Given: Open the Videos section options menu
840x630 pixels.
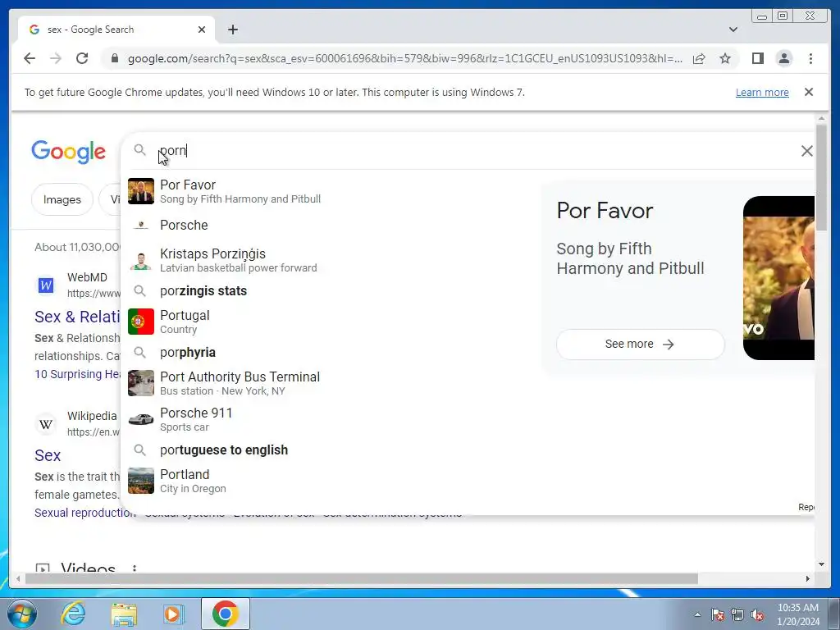Looking at the screenshot, I should pyautogui.click(x=135, y=568).
